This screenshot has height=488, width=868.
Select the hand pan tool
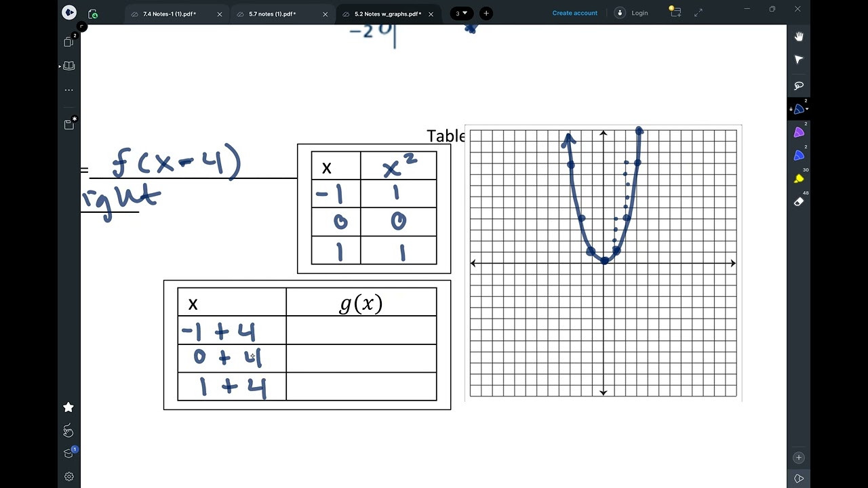point(799,37)
